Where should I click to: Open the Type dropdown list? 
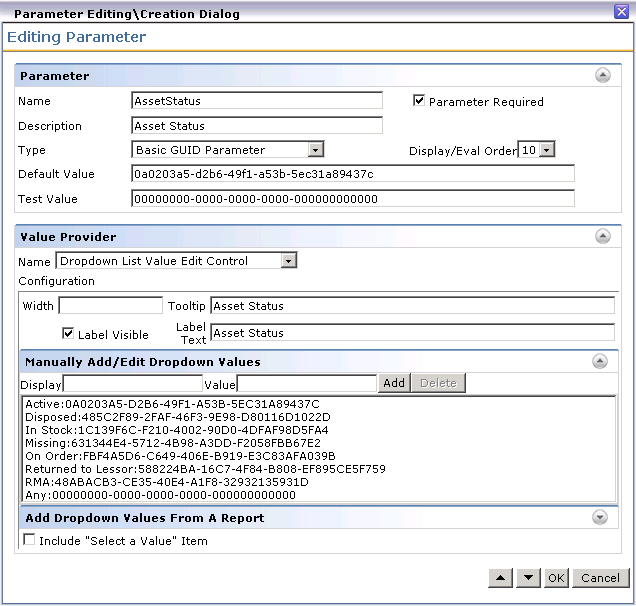click(315, 150)
